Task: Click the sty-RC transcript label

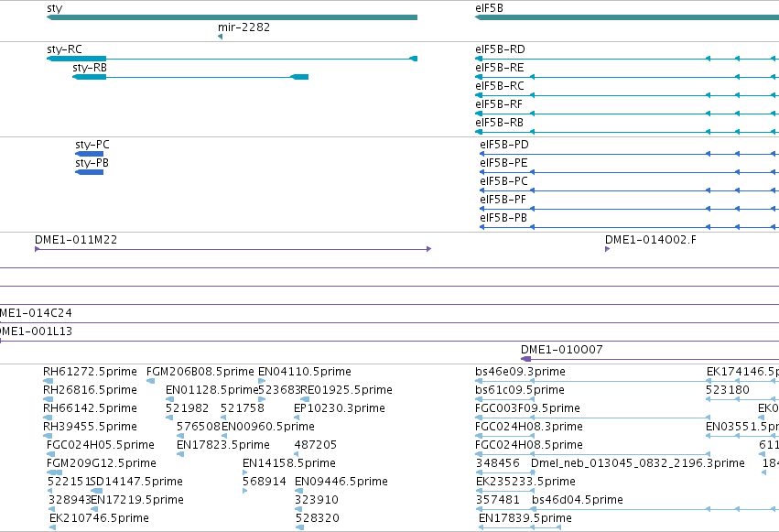Action: [64, 49]
